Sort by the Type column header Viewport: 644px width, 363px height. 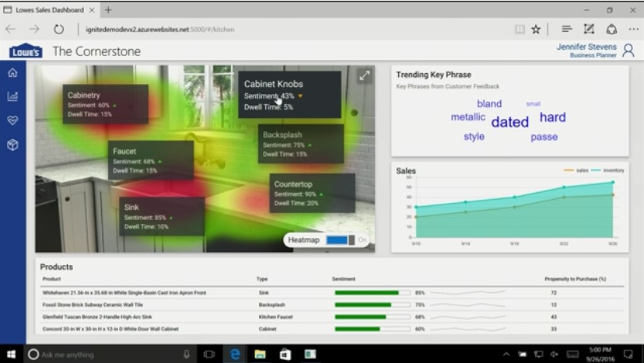(262, 279)
